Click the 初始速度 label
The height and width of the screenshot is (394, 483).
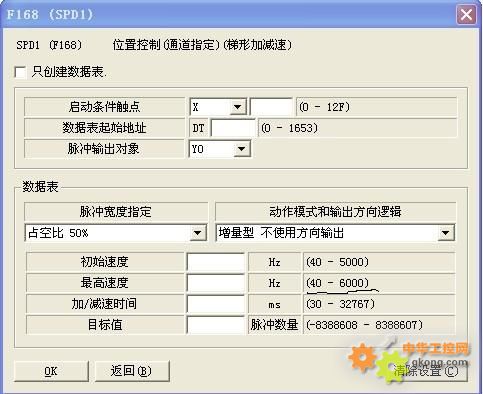click(104, 262)
